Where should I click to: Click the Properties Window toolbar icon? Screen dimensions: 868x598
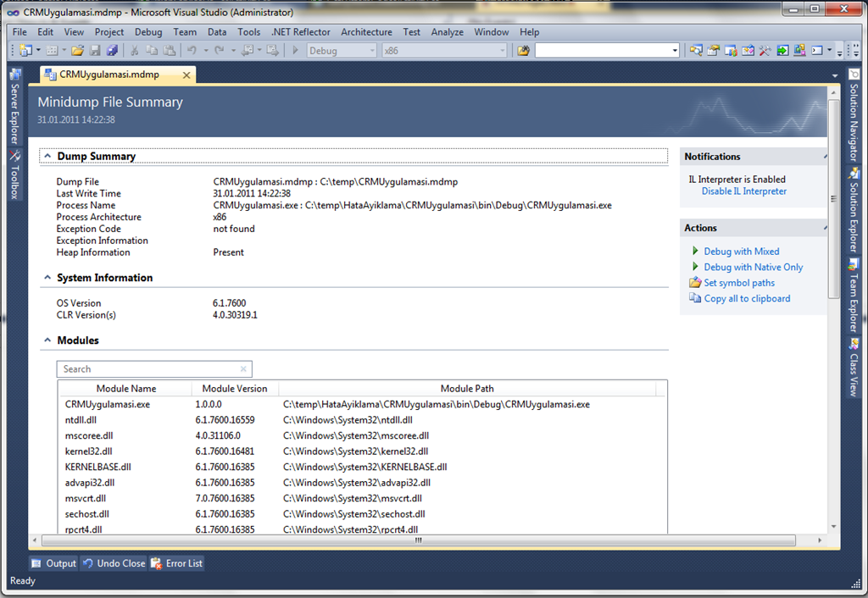(713, 50)
